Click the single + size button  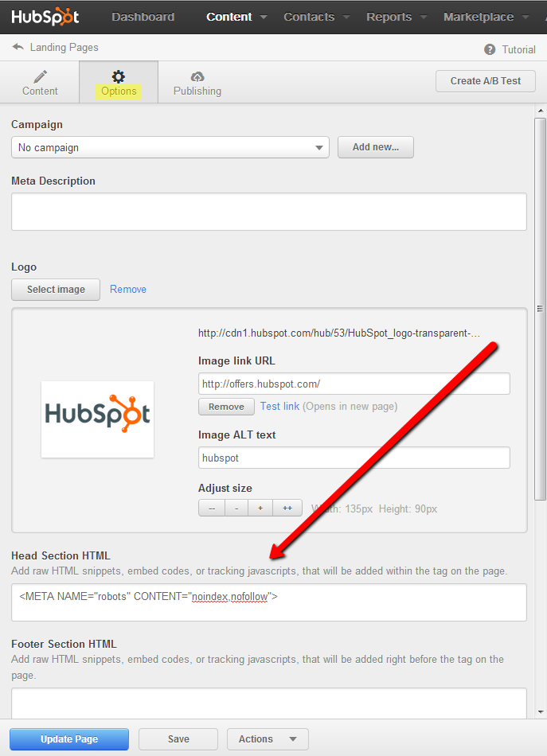point(260,509)
